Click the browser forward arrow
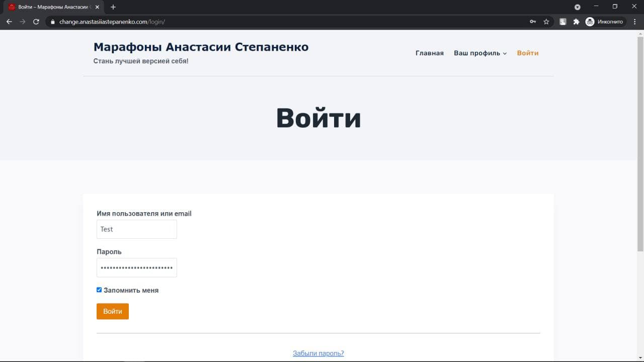This screenshot has height=362, width=644. tap(22, 22)
